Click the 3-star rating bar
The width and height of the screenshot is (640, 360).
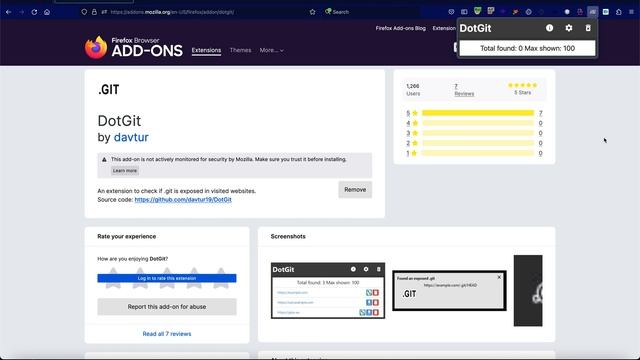tap(478, 133)
